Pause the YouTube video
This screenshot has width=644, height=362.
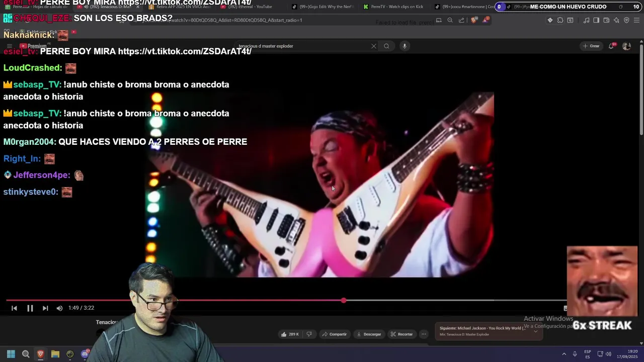(30, 308)
